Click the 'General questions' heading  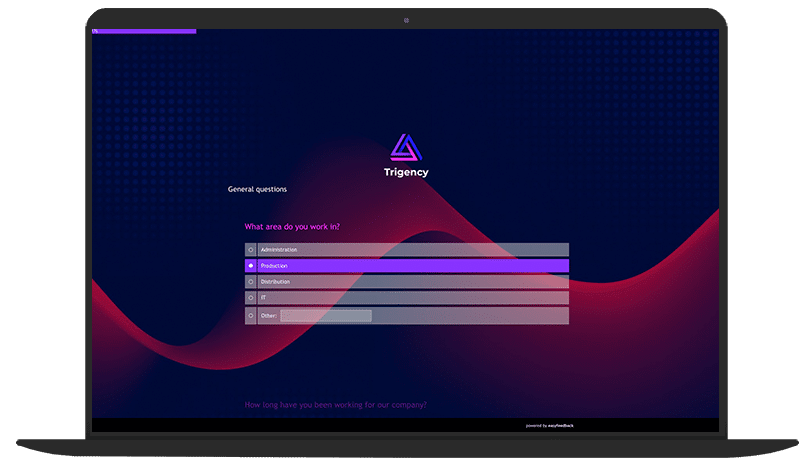[x=258, y=189]
